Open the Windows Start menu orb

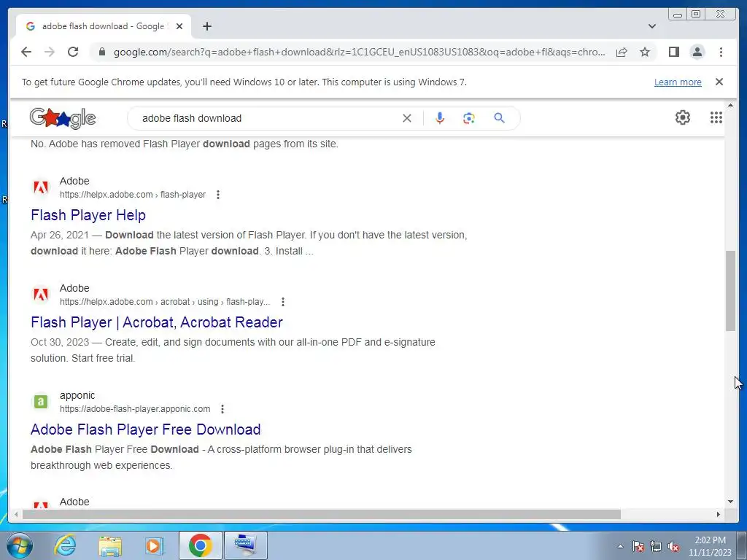tap(20, 545)
